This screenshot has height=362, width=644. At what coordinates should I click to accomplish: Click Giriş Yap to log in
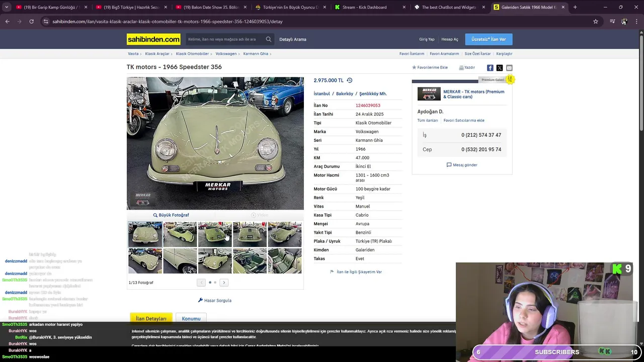(x=427, y=39)
